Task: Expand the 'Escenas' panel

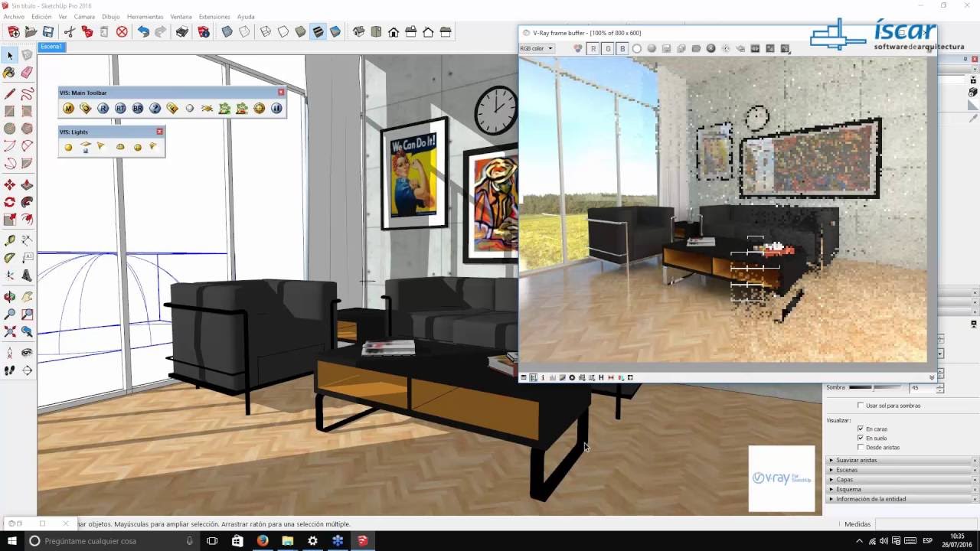Action: [900, 470]
